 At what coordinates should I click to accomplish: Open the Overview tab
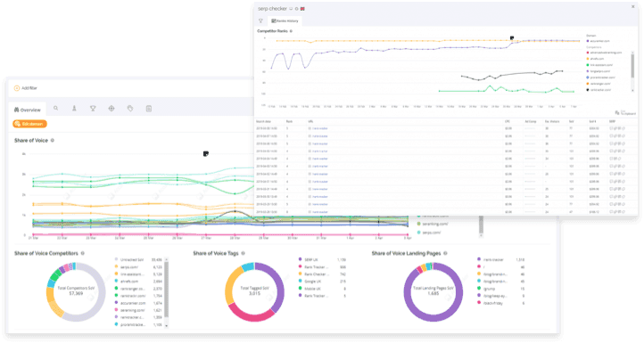click(27, 110)
